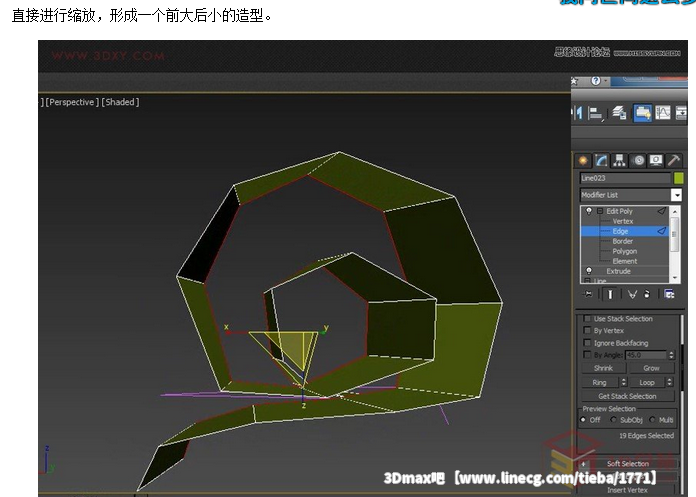The width and height of the screenshot is (696, 497).
Task: Toggle the Extrude modifier lightbulb
Action: [589, 271]
